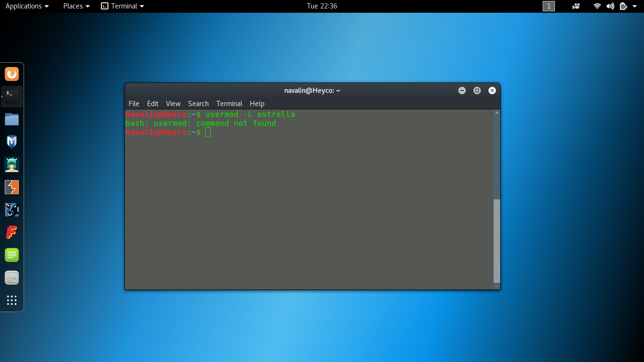This screenshot has height=362, width=644.
Task: Expand the Applications menu
Action: (x=27, y=6)
